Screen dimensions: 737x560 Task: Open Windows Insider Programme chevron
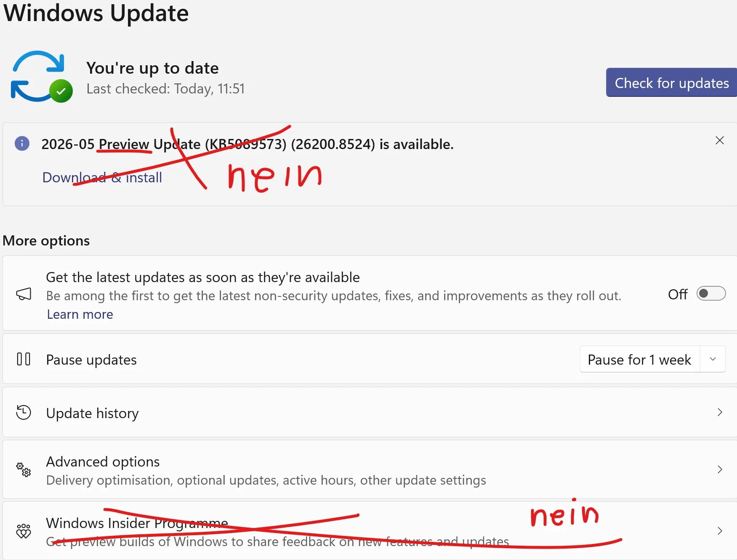[720, 531]
